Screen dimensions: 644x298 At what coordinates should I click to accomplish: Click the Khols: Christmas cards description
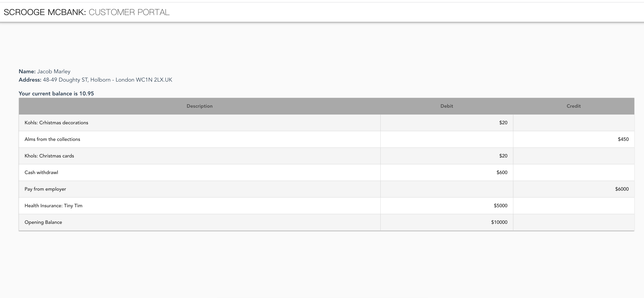click(49, 156)
